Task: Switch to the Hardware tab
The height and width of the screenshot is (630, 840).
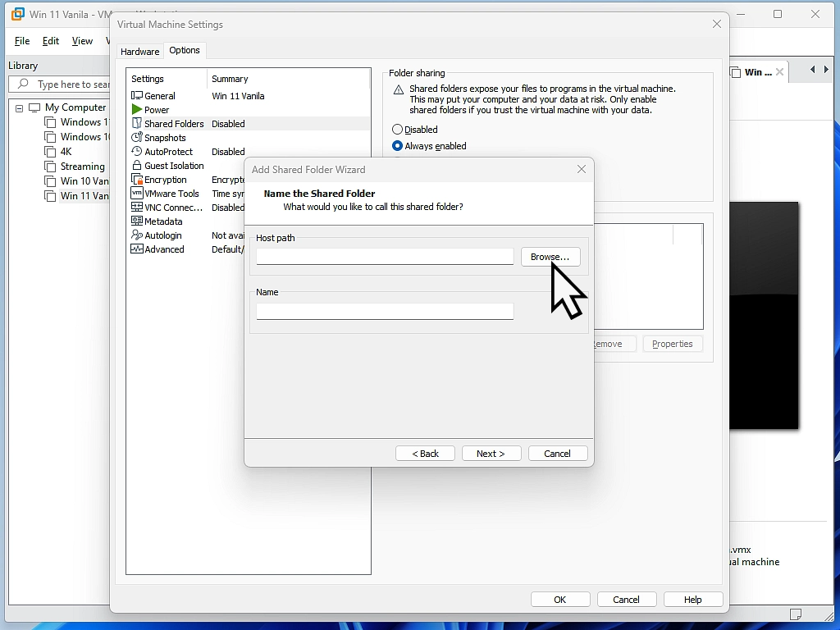Action: [139, 52]
